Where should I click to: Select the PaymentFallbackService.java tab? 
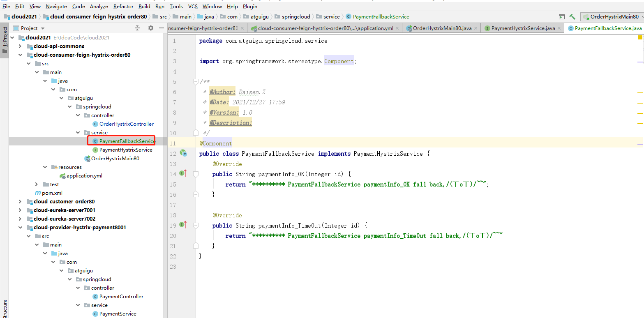pos(605,28)
